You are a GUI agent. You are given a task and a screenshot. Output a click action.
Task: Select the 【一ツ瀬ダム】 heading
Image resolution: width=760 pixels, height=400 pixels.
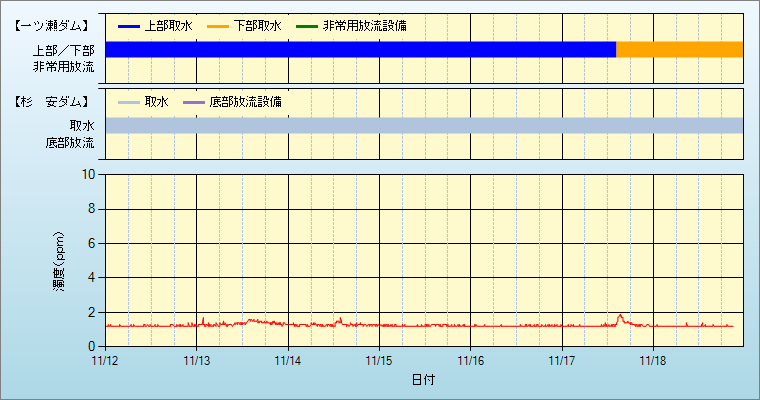(54, 25)
